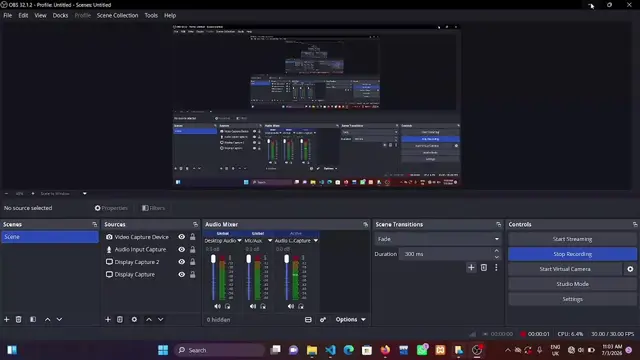640x360 pixels.
Task: Expand Audio Input Capture channel dropdown arrow
Action: 316,241
